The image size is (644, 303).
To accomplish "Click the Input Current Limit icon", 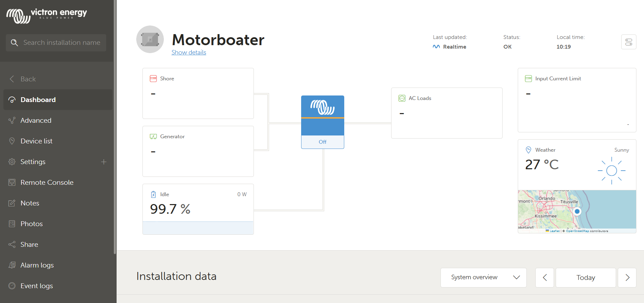I will click(528, 79).
